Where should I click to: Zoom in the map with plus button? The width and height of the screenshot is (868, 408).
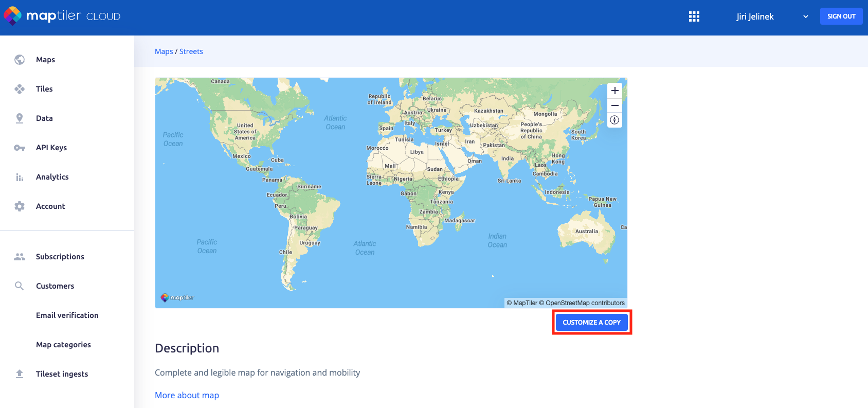pos(614,91)
